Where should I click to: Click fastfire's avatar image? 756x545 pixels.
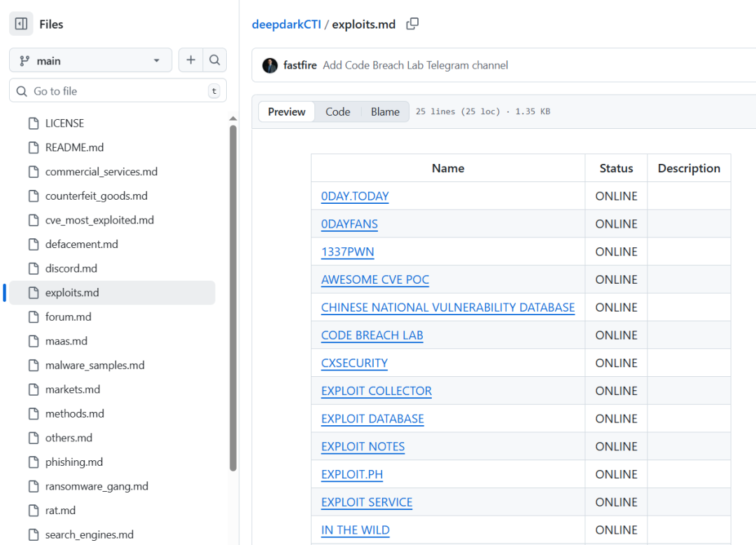coord(270,65)
